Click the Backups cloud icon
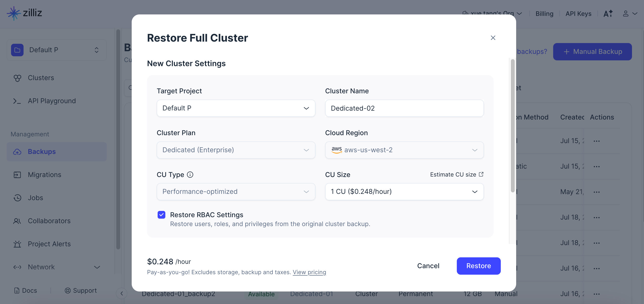Viewport: 644px width, 304px height. [x=17, y=152]
